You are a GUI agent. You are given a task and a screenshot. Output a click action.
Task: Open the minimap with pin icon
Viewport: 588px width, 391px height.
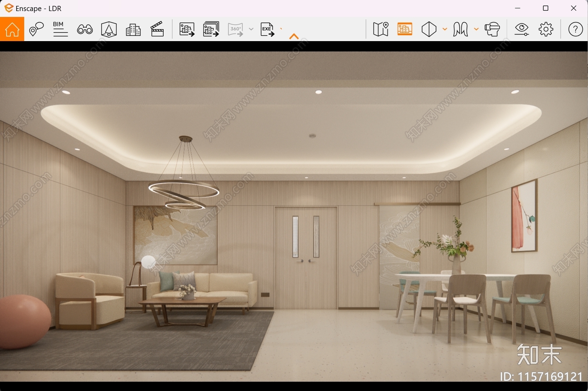coord(381,29)
